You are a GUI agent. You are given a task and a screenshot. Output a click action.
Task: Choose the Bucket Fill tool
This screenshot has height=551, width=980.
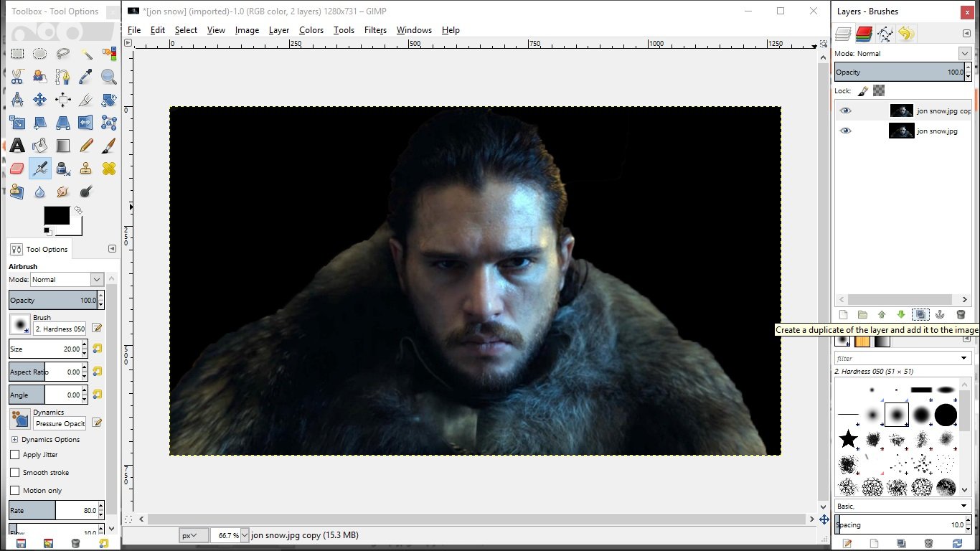40,146
